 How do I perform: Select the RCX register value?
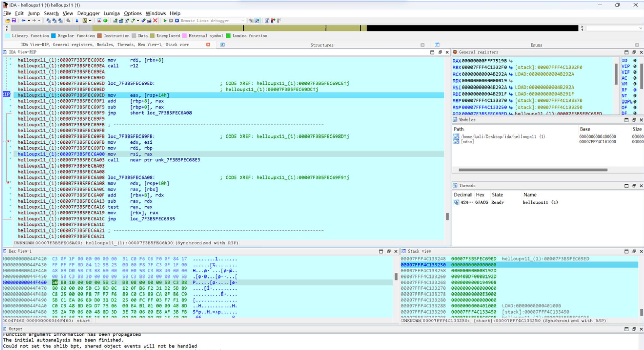point(484,74)
